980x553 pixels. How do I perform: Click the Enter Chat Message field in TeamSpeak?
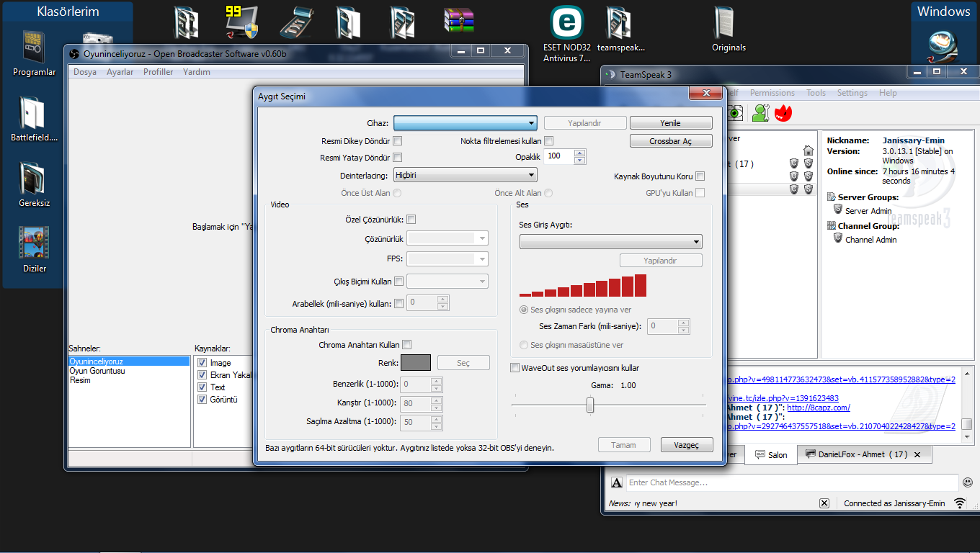[x=792, y=482]
